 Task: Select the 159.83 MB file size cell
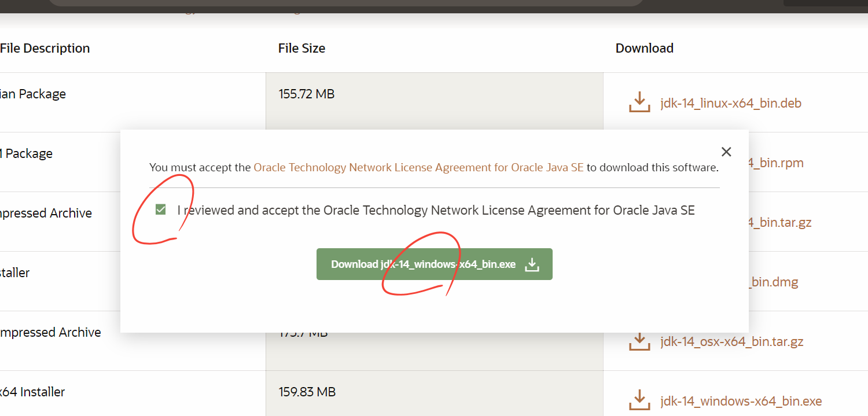(435, 393)
